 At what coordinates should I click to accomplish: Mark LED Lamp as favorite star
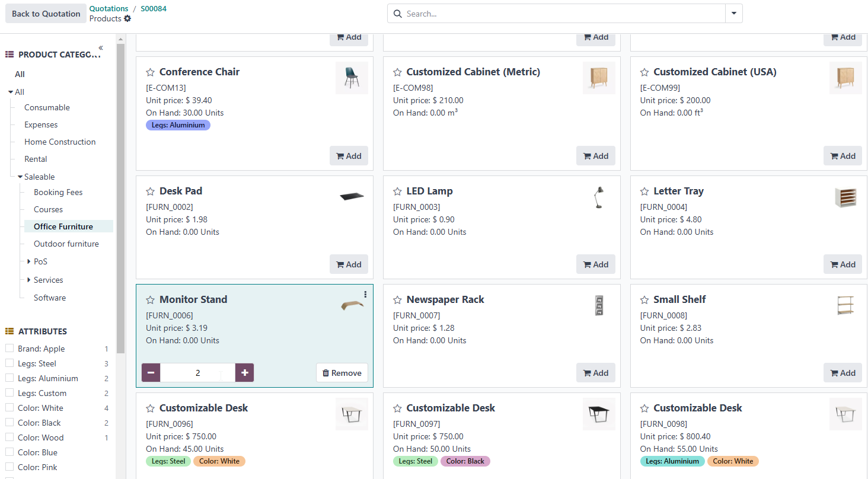[397, 191]
